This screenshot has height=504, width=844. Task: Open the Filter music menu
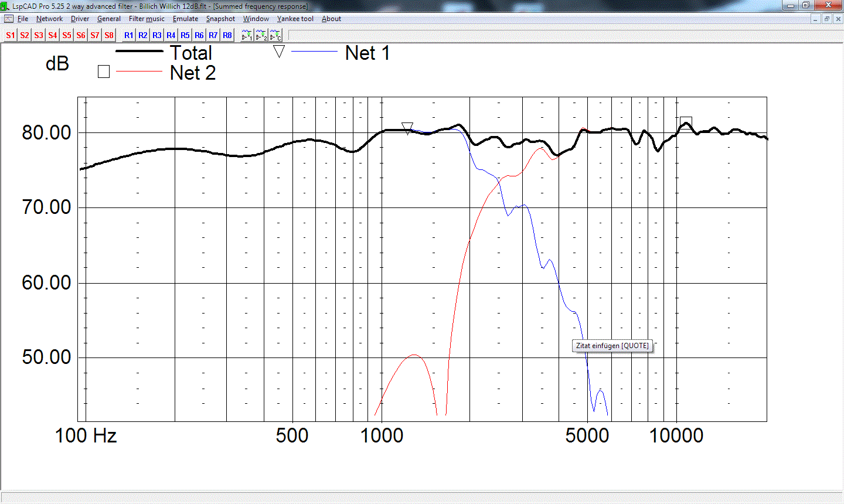tap(147, 19)
